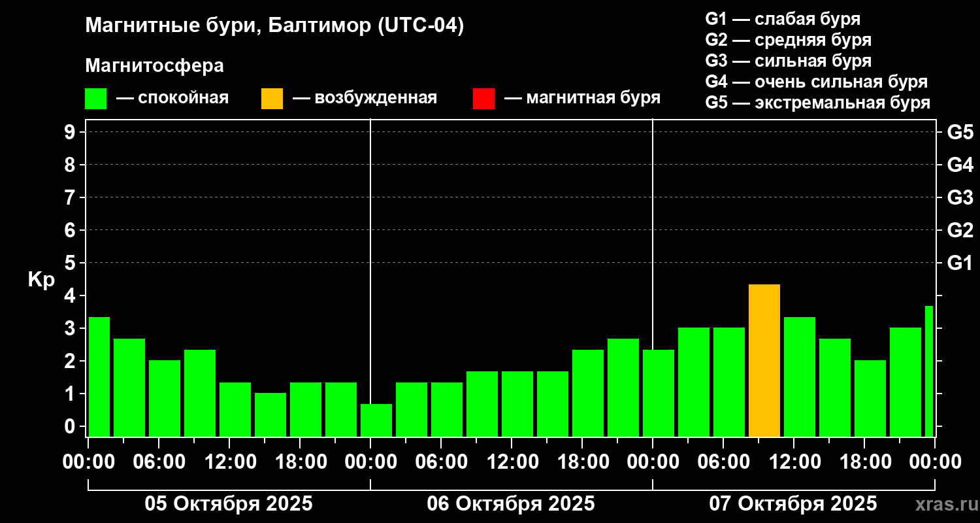Click the '05 Октября 2025' date label
Viewport: 980px width, 523px height.
pos(229,504)
